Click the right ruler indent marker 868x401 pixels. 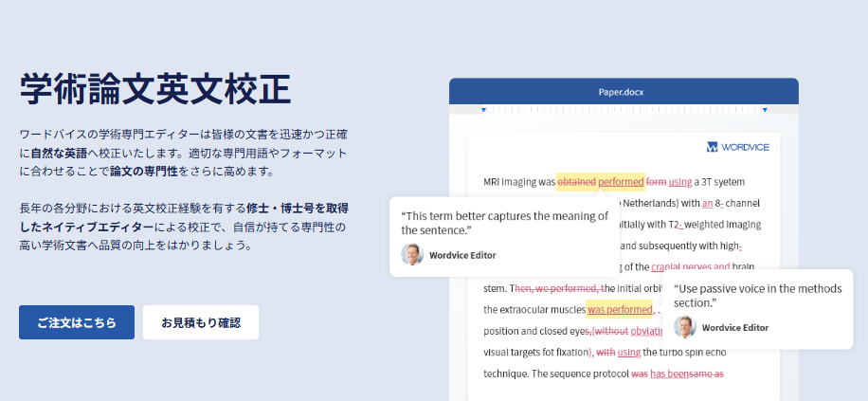[765, 110]
